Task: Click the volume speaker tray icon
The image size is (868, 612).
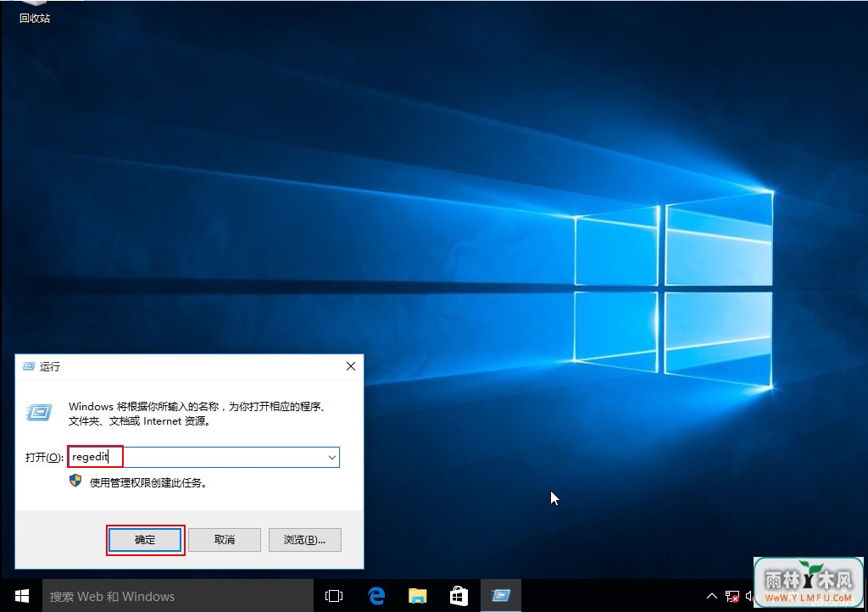Action: [x=749, y=596]
